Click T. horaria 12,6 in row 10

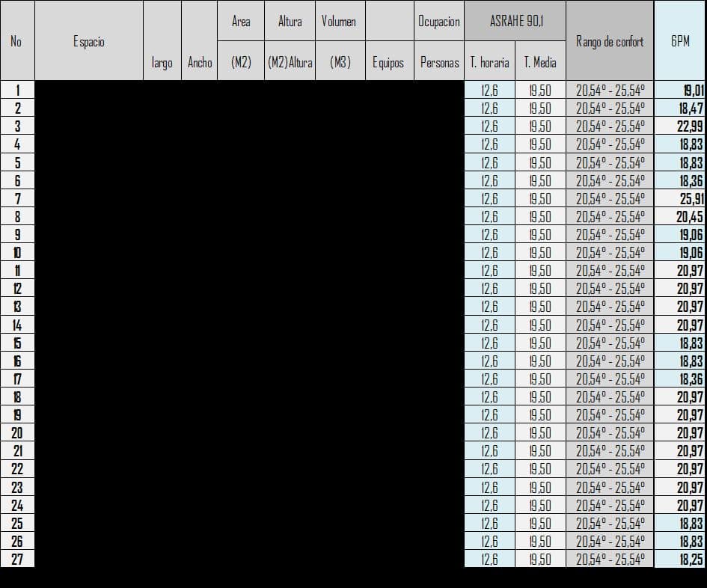[490, 253]
